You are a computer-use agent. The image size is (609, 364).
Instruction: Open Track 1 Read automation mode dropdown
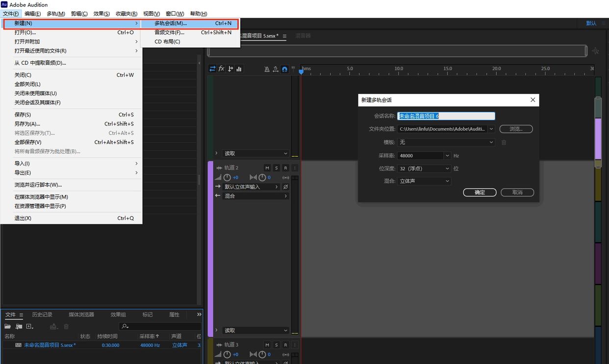(x=255, y=153)
